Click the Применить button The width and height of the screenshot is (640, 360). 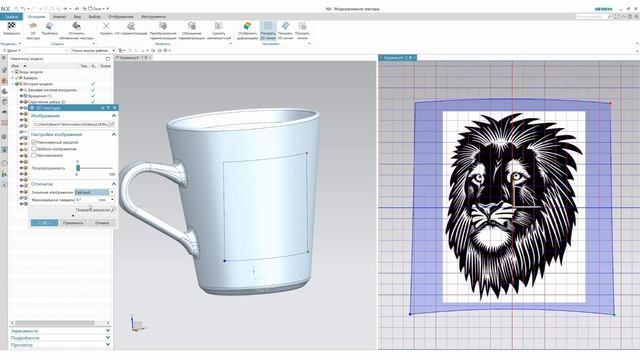pos(73,223)
